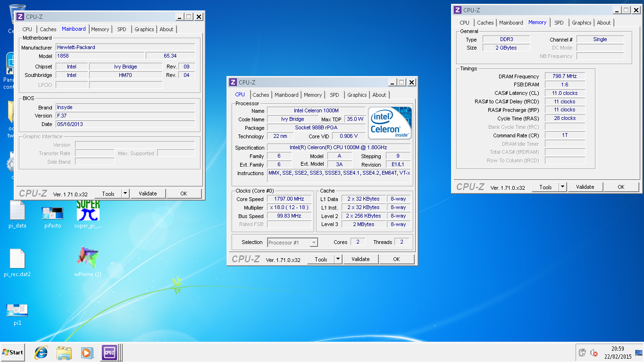Screen dimensions: 644x362
Task: Expand Tools dropdown arrow in Mainboard window
Action: click(x=125, y=194)
